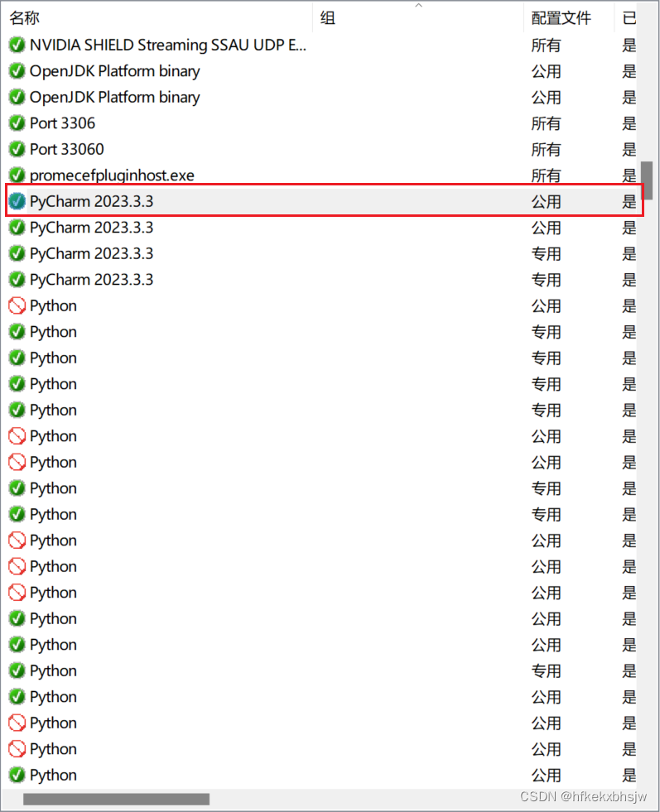Image resolution: width=660 pixels, height=812 pixels.
Task: Click the horizontal scrollbar thumb at bottom
Action: (116, 799)
